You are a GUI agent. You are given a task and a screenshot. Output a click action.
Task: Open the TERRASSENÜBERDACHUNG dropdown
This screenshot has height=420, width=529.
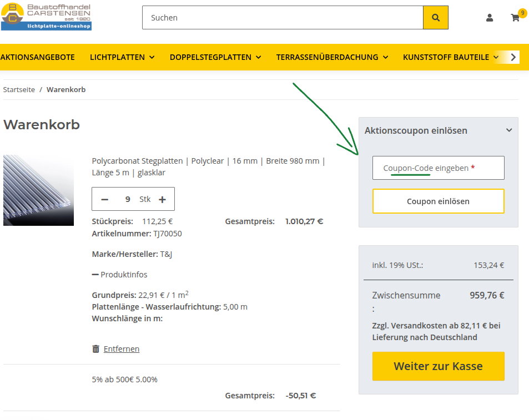pyautogui.click(x=331, y=57)
